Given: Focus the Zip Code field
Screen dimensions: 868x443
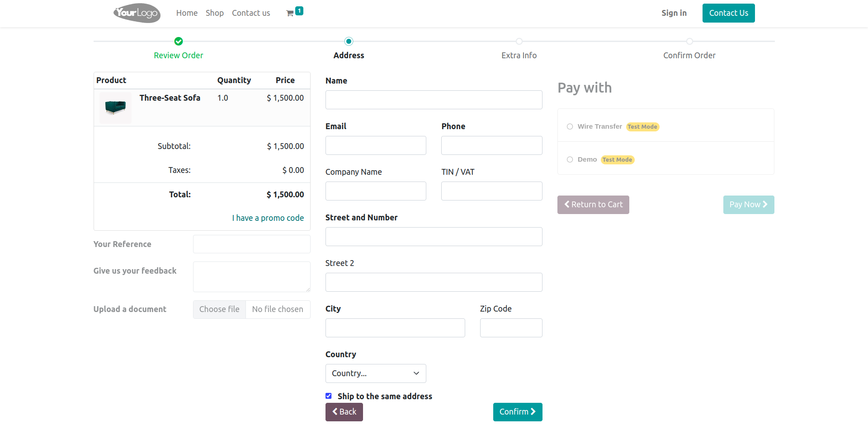Looking at the screenshot, I should (511, 328).
